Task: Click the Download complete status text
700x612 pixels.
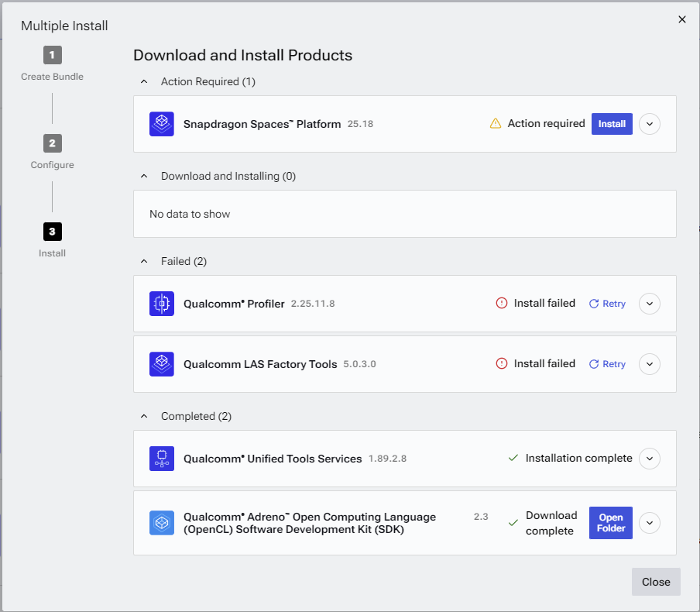Action: [x=551, y=523]
